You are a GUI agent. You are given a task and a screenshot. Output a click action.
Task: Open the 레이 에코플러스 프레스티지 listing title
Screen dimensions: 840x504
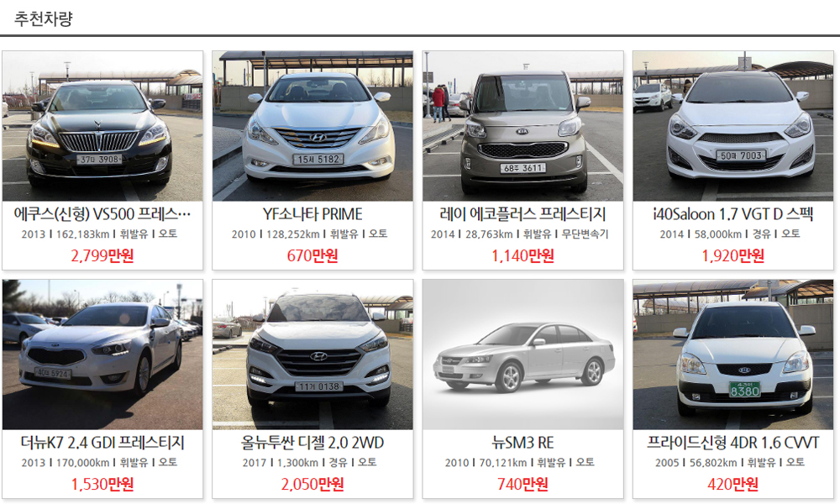pos(522,214)
